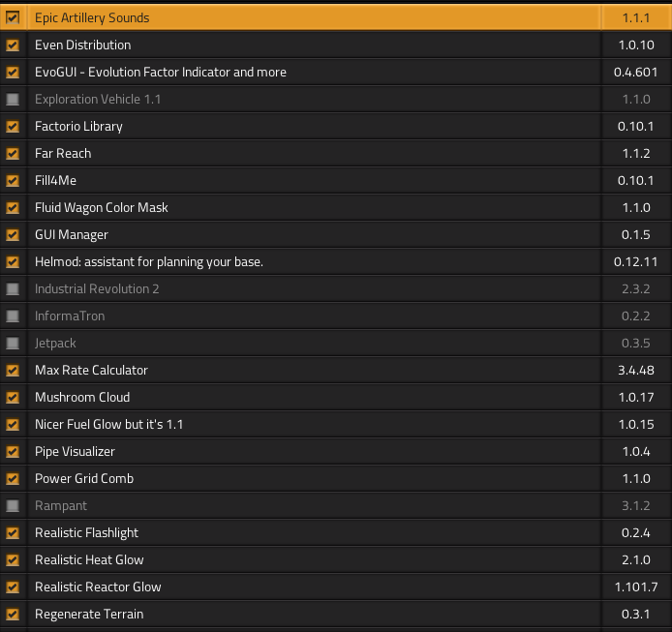This screenshot has width=672, height=632.
Task: Toggle the Max Rate Calculator checkbox
Action: 13,370
